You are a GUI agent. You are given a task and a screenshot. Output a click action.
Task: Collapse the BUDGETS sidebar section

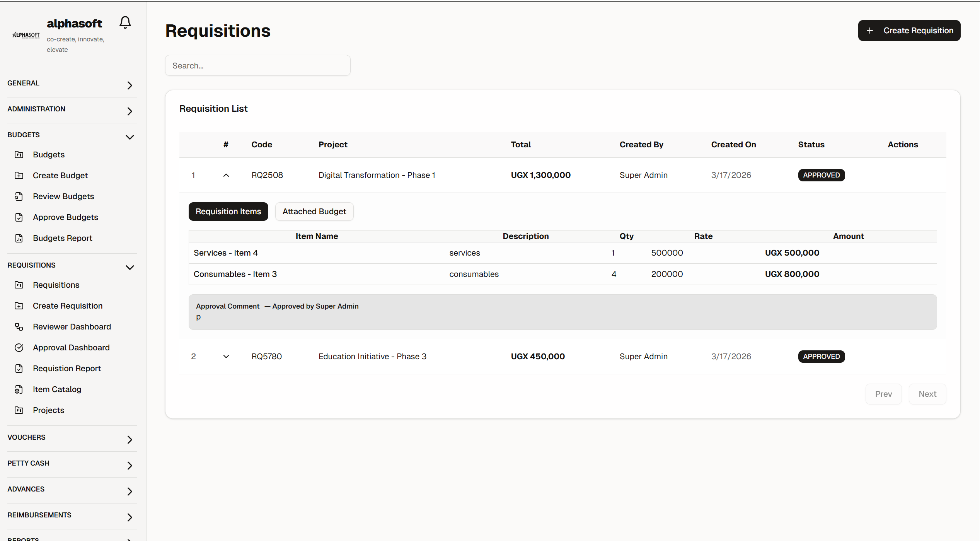[130, 137]
